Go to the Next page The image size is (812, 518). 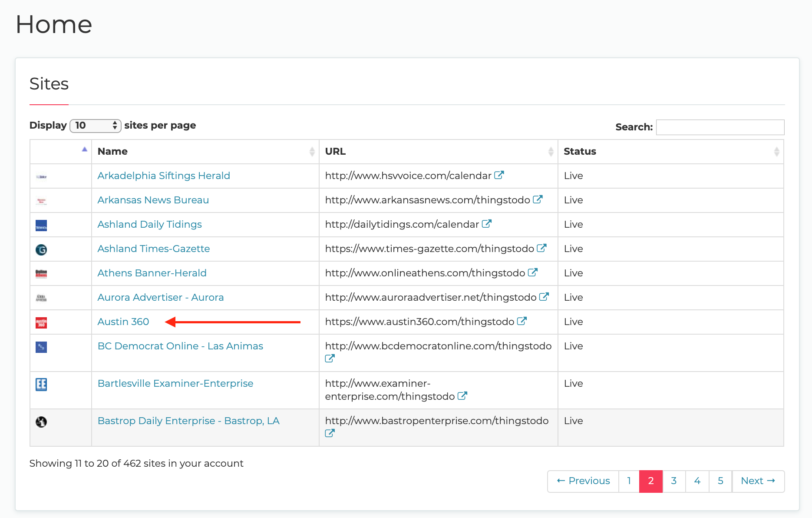click(758, 481)
